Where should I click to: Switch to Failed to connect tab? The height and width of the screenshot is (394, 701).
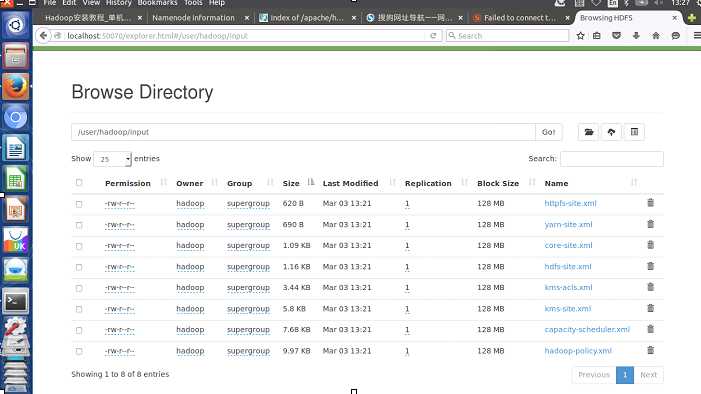520,18
